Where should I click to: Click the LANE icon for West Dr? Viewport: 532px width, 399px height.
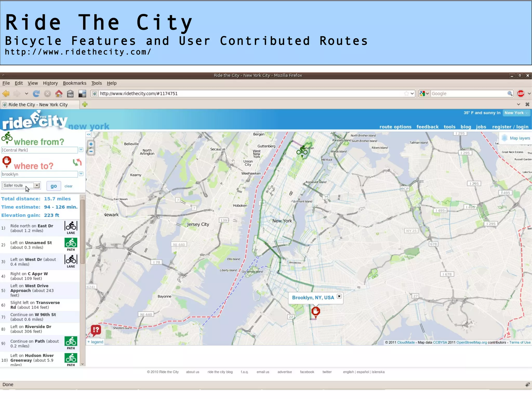[x=71, y=261]
